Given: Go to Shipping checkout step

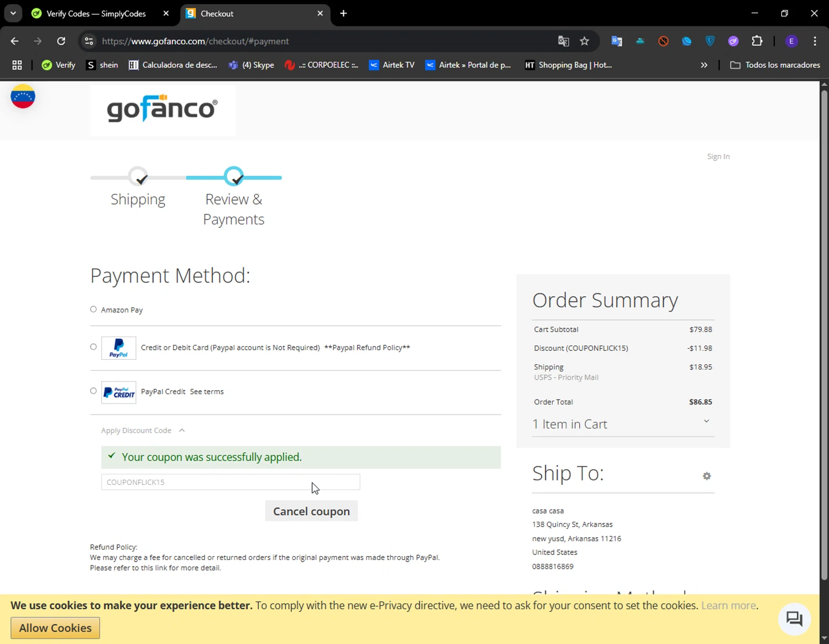Looking at the screenshot, I should 138,189.
